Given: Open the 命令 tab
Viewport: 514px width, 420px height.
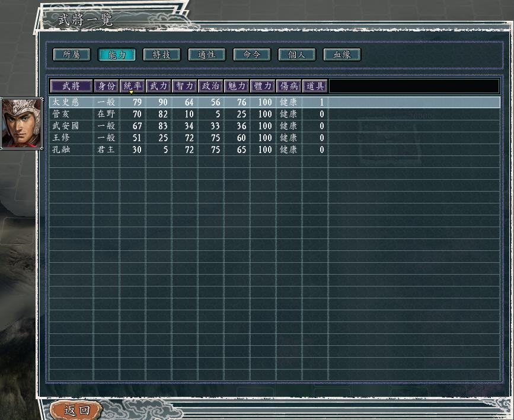Looking at the screenshot, I should tap(251, 55).
